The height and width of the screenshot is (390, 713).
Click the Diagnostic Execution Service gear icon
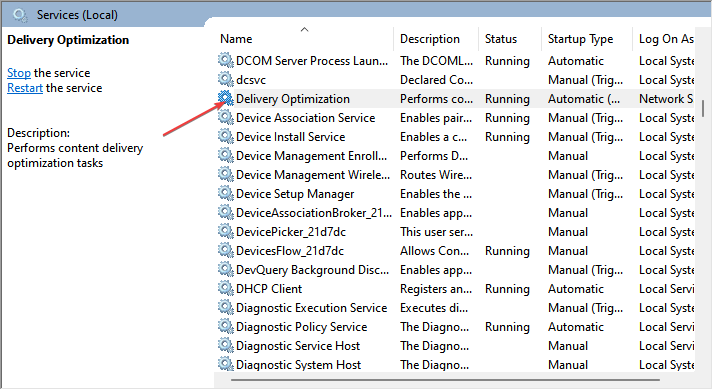(226, 308)
